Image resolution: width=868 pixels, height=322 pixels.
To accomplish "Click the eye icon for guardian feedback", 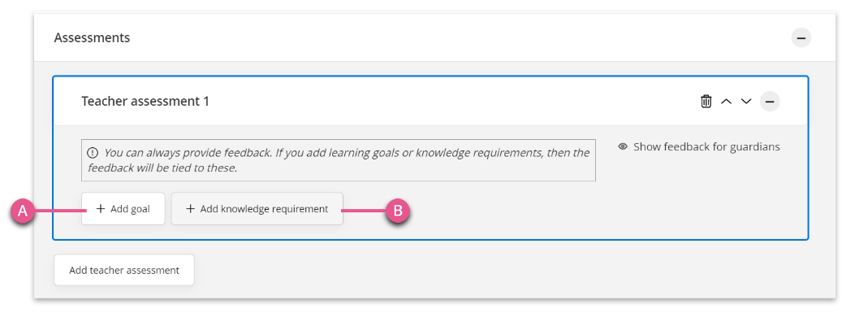I will pos(623,147).
